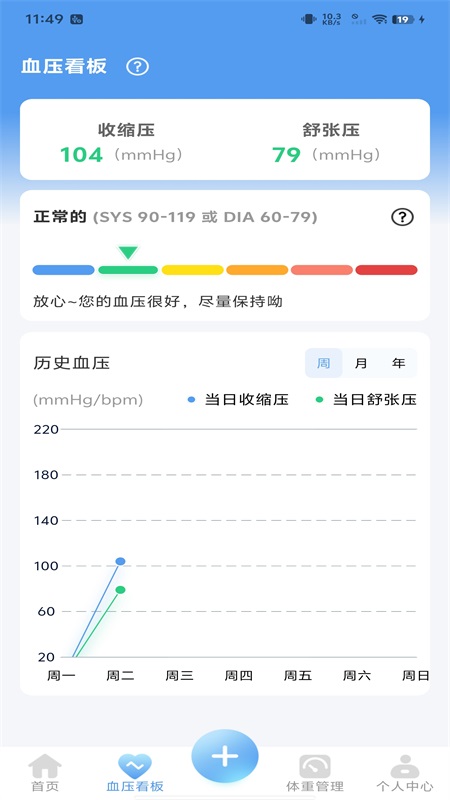Open the question mark in the 正常的 card
Image resolution: width=450 pixels, height=800 pixels.
tap(402, 217)
